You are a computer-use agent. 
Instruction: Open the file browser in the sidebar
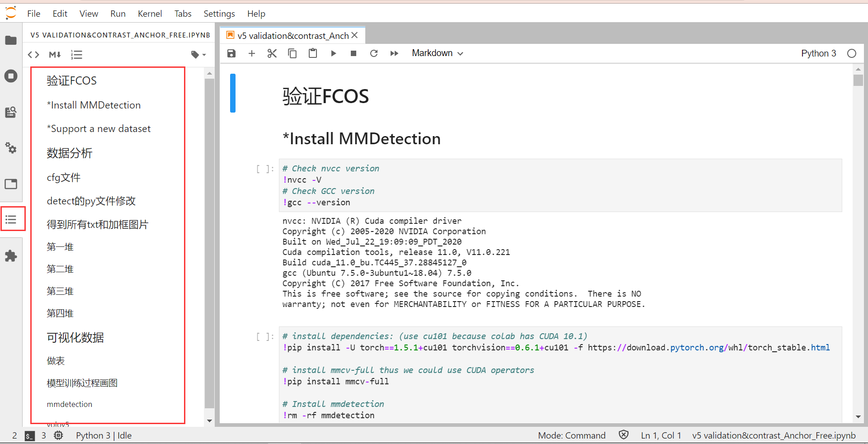pos(11,40)
